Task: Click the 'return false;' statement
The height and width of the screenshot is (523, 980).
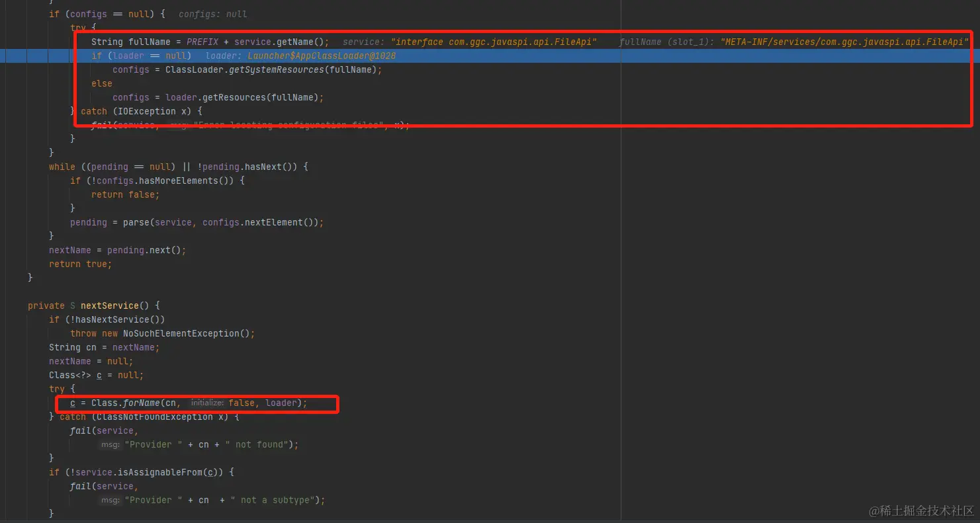Action: 126,194
